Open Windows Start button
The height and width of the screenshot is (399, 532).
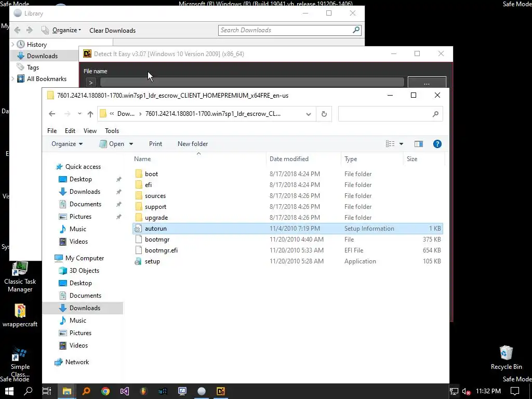pyautogui.click(x=9, y=391)
